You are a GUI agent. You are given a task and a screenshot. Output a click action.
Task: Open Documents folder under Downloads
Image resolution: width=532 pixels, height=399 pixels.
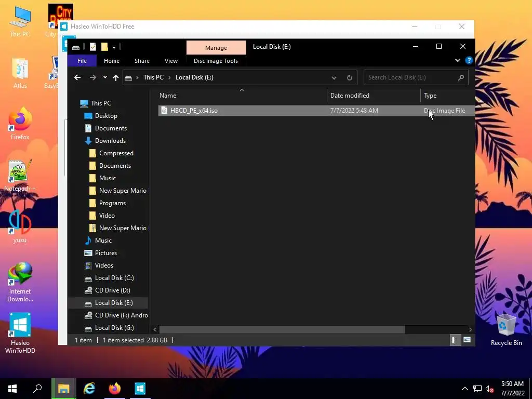tap(115, 166)
